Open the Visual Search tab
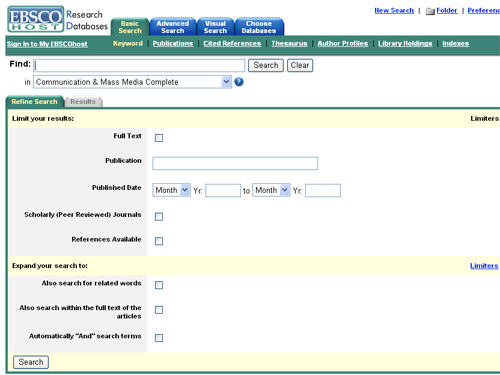Image resolution: width=500 pixels, height=375 pixels. point(215,27)
